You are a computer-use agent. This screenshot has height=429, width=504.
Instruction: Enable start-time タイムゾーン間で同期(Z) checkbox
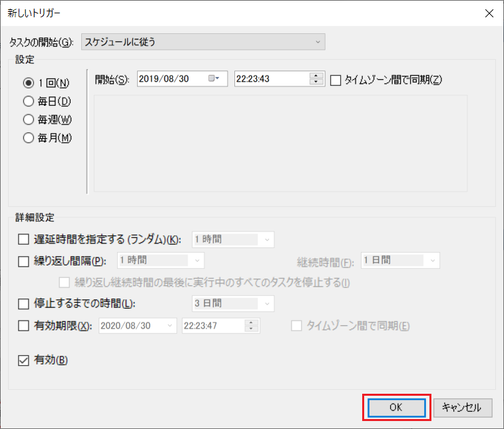(336, 80)
